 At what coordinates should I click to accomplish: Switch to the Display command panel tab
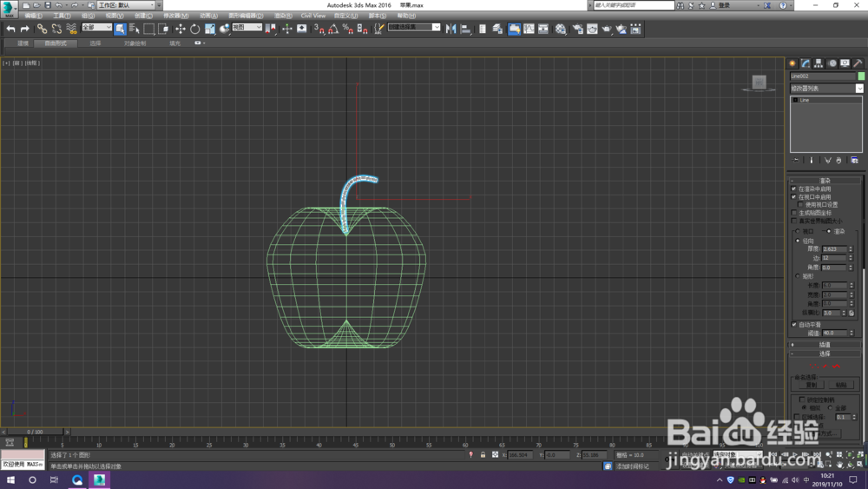845,63
